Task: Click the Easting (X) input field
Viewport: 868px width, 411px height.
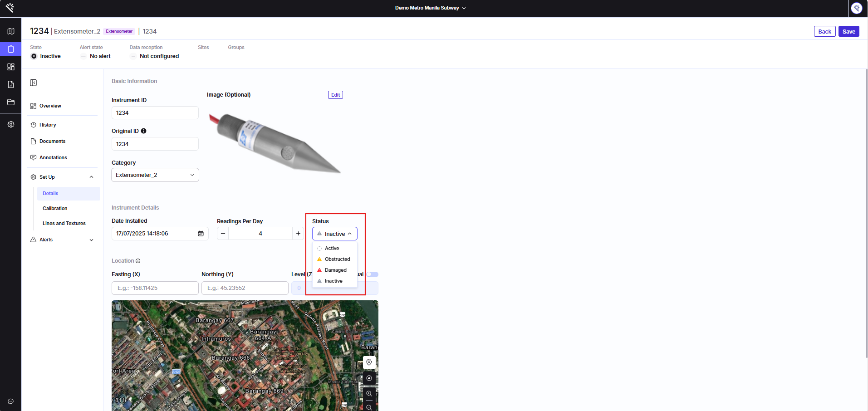Action: click(x=155, y=288)
